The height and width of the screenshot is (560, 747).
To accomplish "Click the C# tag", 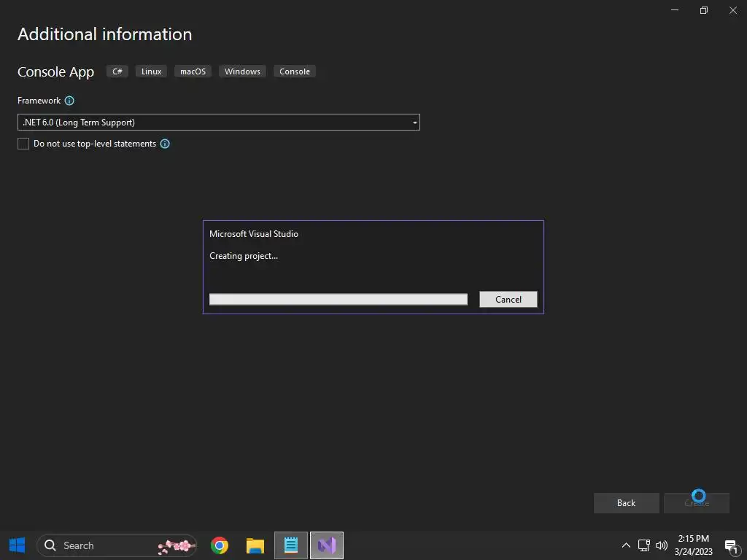I will pyautogui.click(x=117, y=71).
